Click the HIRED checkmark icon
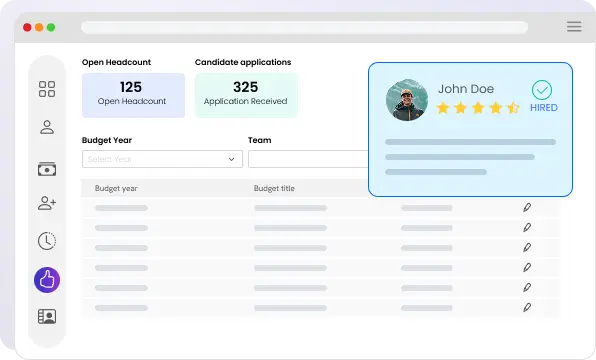The image size is (596, 360). [542, 90]
